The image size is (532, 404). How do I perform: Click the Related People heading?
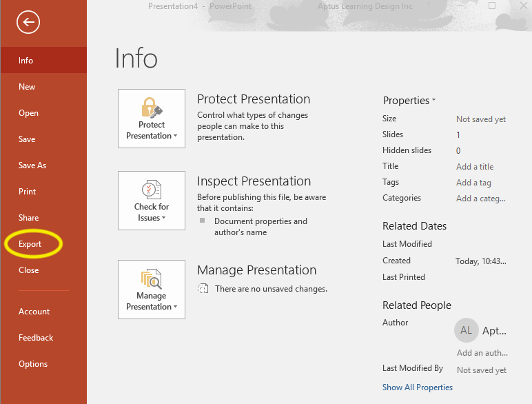click(417, 305)
